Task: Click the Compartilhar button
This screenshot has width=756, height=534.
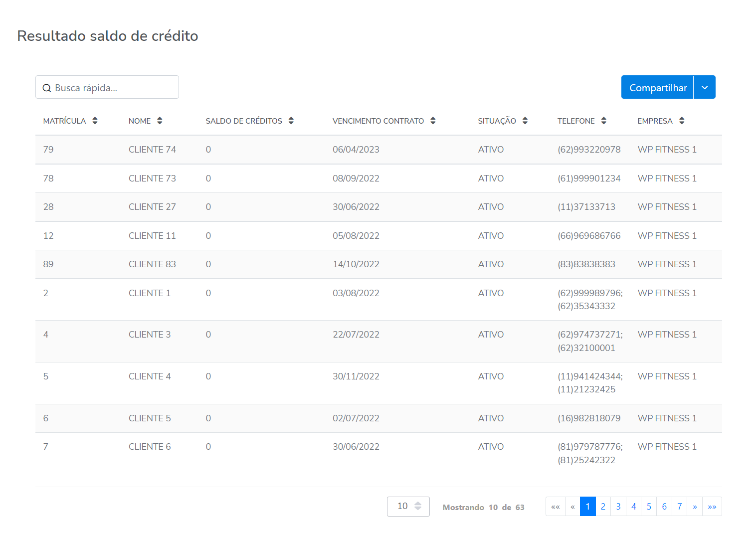Action: [x=657, y=87]
